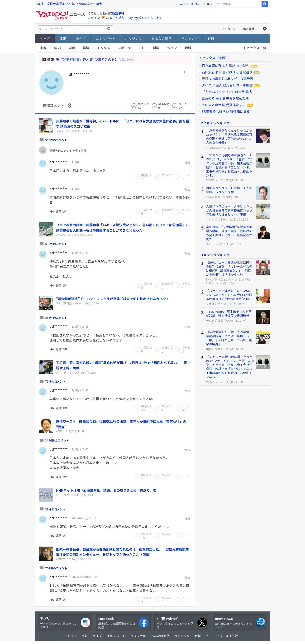Click the speech bubble icon beside 569件のコメント
This screenshot has height=644, width=305.
click(x=42, y=140)
